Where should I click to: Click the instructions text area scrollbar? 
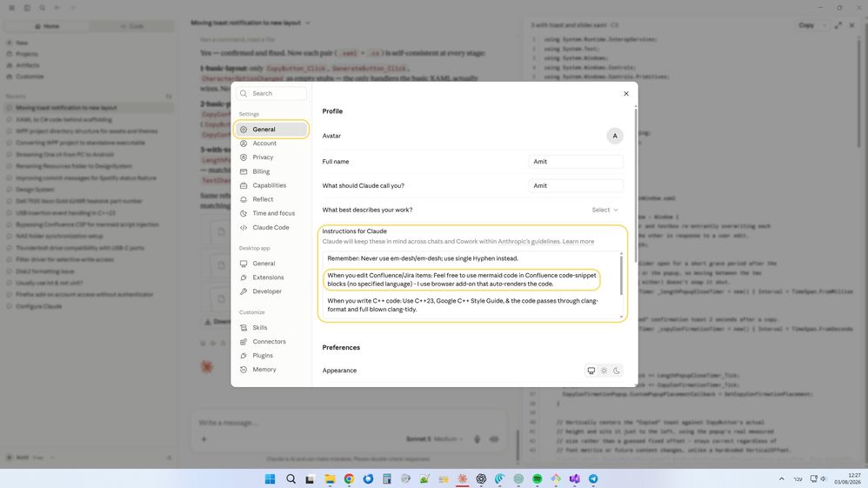pos(621,274)
